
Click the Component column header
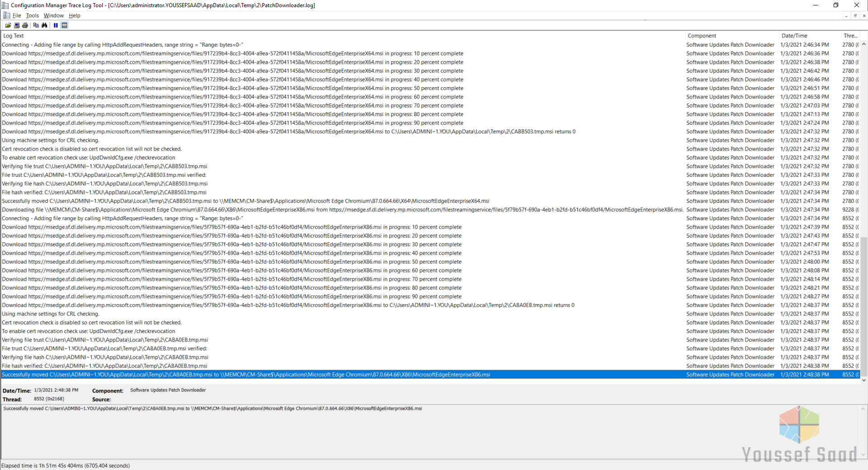[702, 35]
